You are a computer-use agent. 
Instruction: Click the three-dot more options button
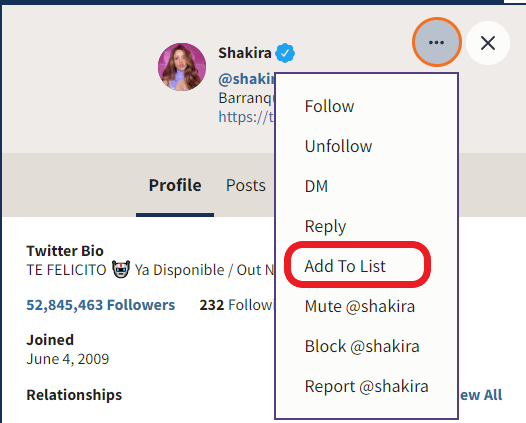[x=436, y=42]
